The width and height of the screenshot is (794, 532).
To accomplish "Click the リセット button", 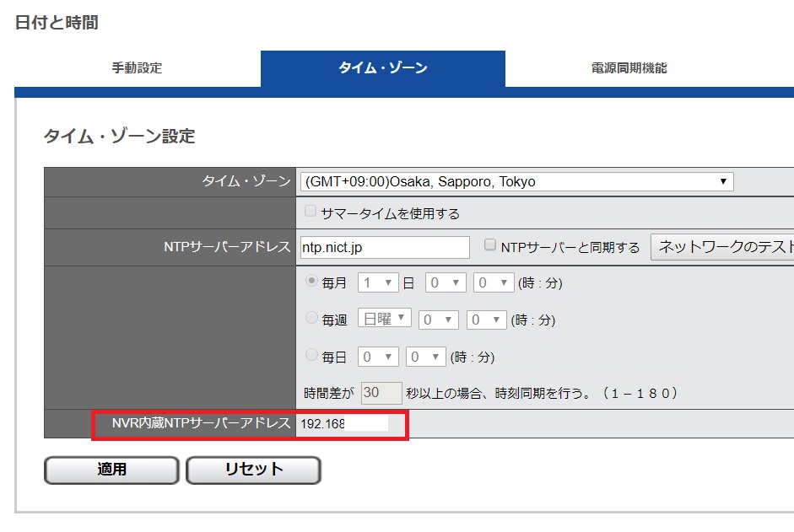I will tap(254, 470).
